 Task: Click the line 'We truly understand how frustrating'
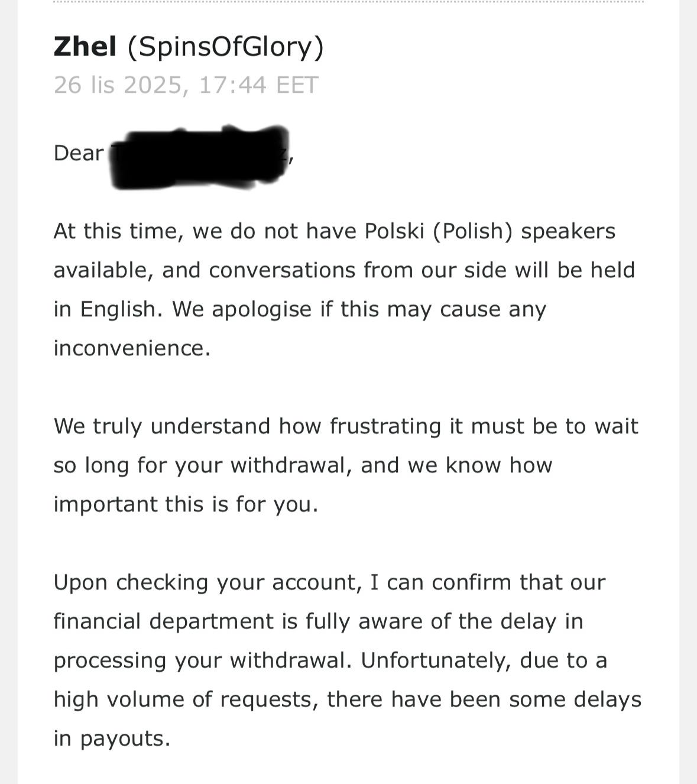click(x=346, y=426)
